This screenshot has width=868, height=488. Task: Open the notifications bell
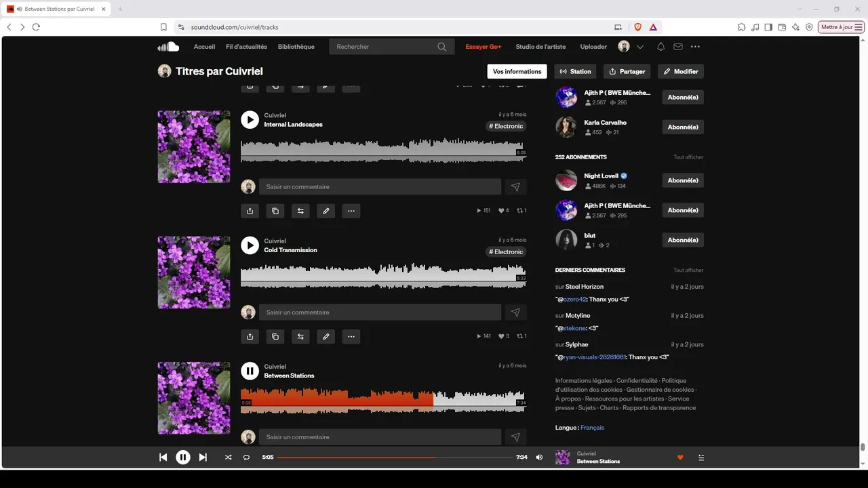point(660,47)
